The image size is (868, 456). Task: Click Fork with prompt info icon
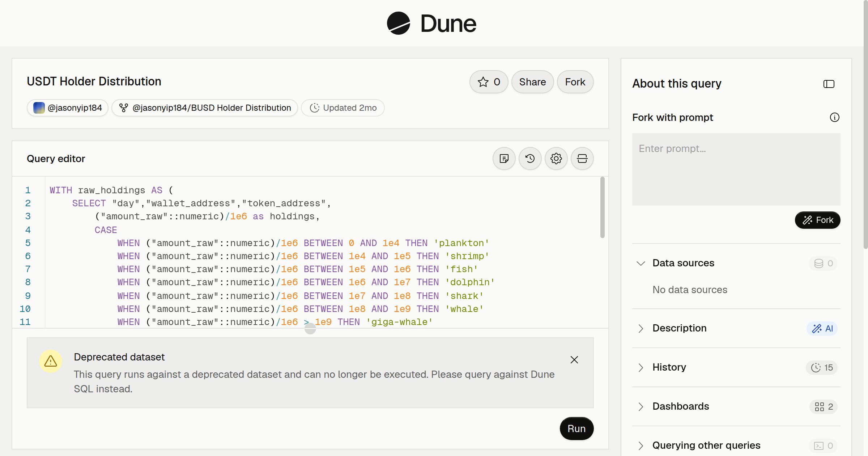835,117
